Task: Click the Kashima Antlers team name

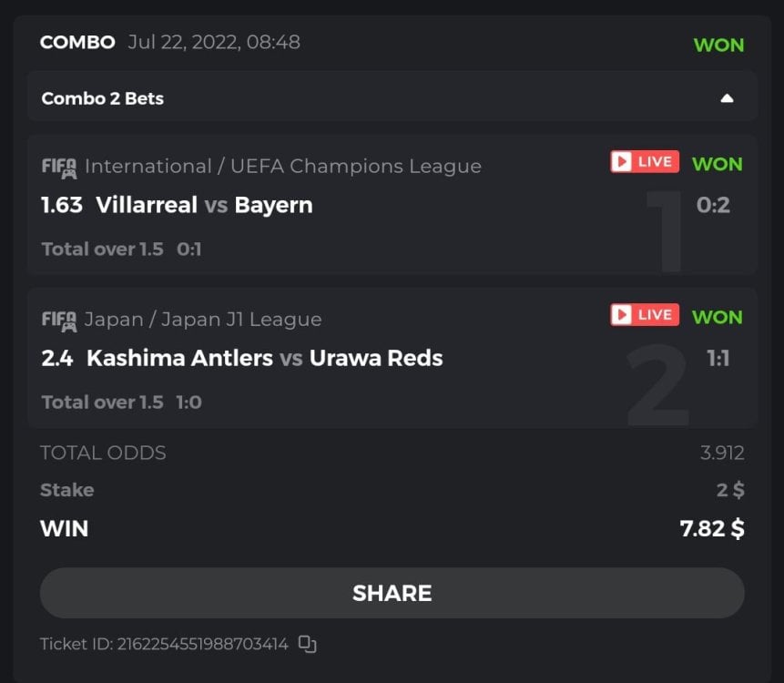Action: (x=179, y=358)
